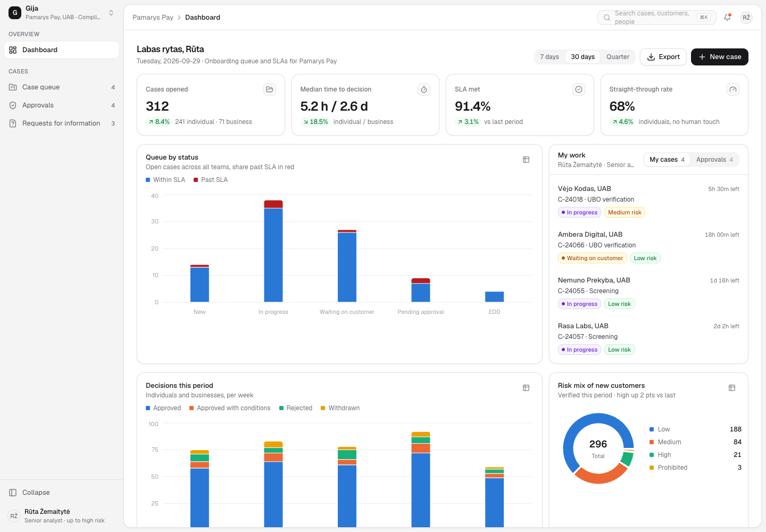Viewport: 766px width, 532px height.
Task: Go to Pamarys Pay breadcrumb
Action: click(x=153, y=18)
